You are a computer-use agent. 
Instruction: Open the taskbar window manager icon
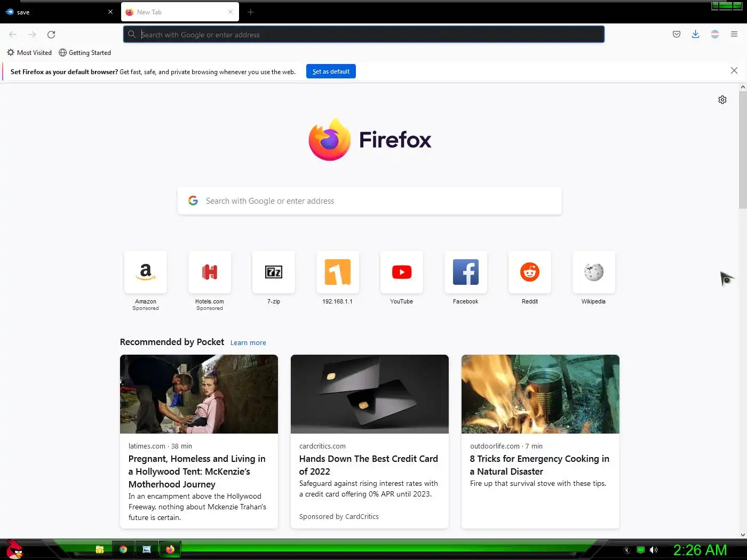pyautogui.click(x=147, y=549)
